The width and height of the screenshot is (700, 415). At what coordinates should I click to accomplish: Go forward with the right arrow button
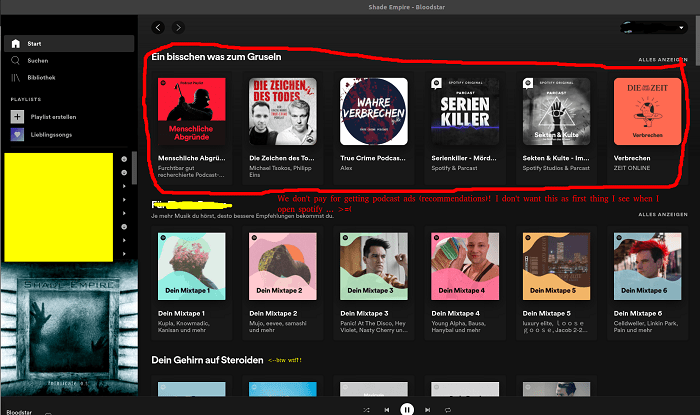click(178, 28)
